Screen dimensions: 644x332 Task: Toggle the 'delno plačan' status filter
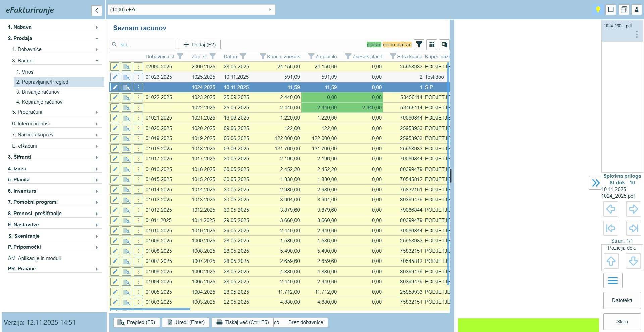(397, 45)
